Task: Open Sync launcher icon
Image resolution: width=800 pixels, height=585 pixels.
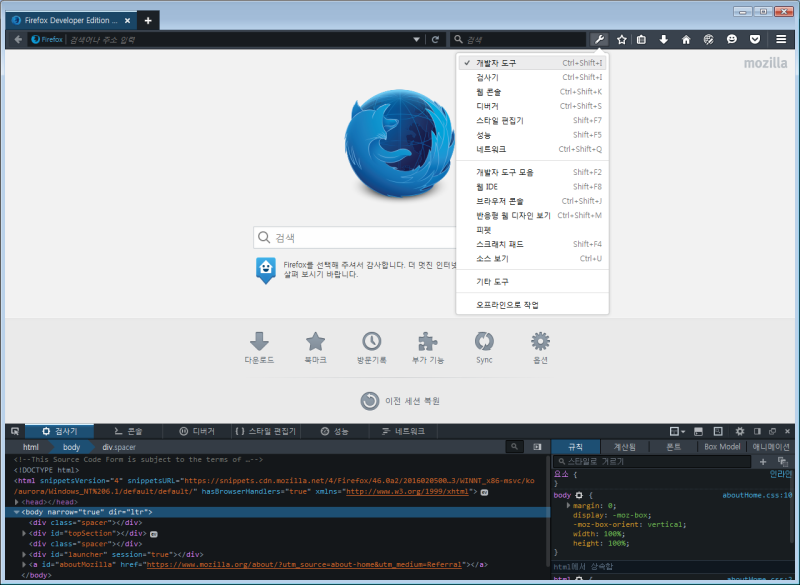Action: click(x=484, y=348)
